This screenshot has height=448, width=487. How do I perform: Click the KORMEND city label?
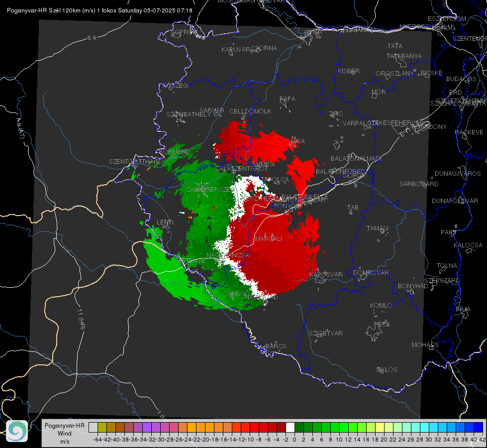(x=175, y=152)
